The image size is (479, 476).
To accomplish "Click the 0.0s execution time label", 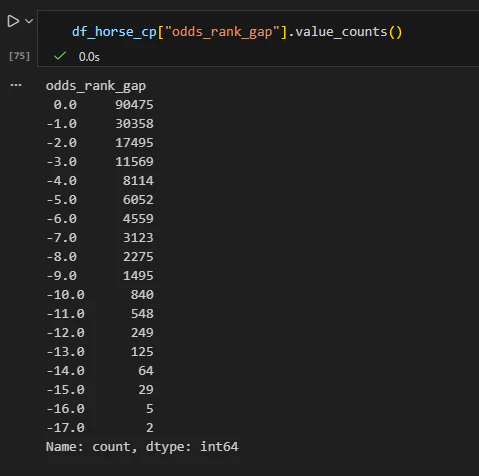I will pyautogui.click(x=89, y=57).
